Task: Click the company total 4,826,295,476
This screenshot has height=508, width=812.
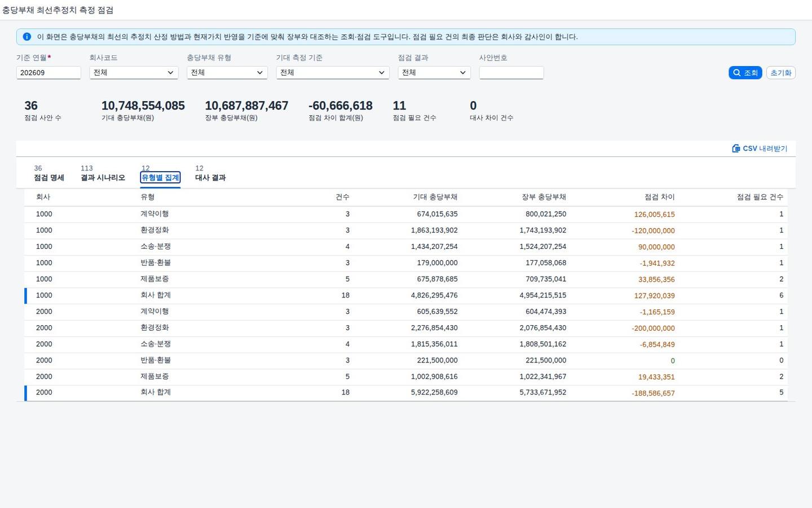Action: 434,295
